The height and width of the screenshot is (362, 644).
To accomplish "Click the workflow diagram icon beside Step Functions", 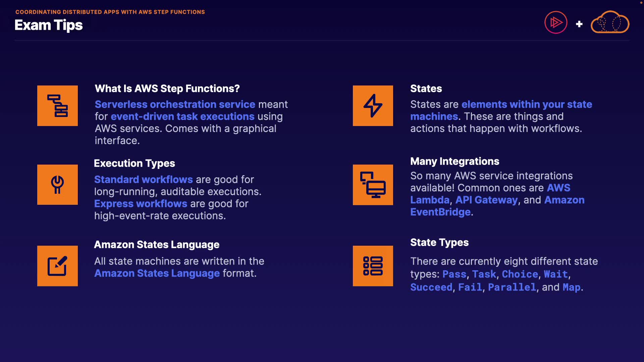I will (x=57, y=106).
